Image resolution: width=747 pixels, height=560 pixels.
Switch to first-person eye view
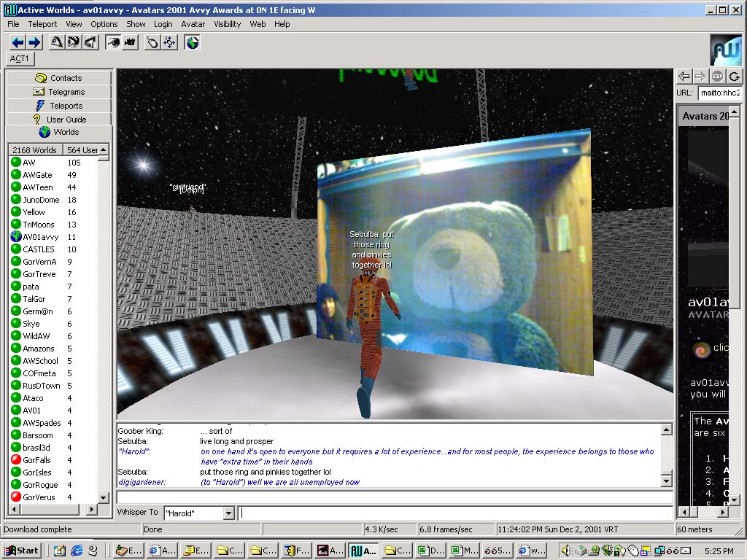[113, 42]
